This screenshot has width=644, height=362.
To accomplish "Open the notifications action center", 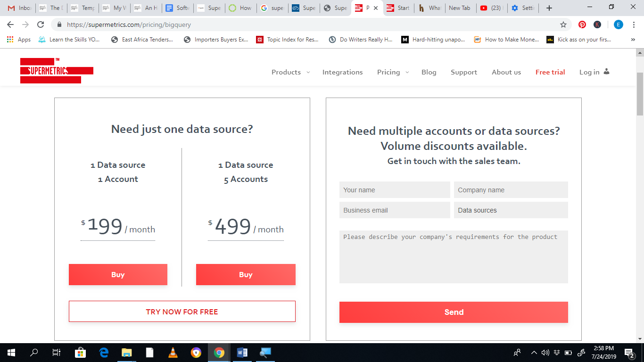I will click(x=629, y=352).
